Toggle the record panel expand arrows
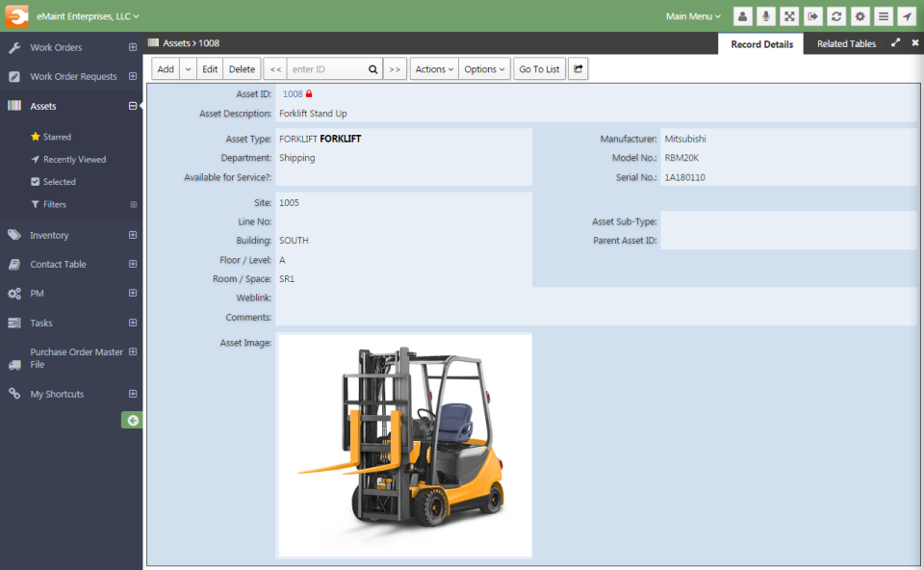Image resolution: width=924 pixels, height=570 pixels. click(x=895, y=42)
